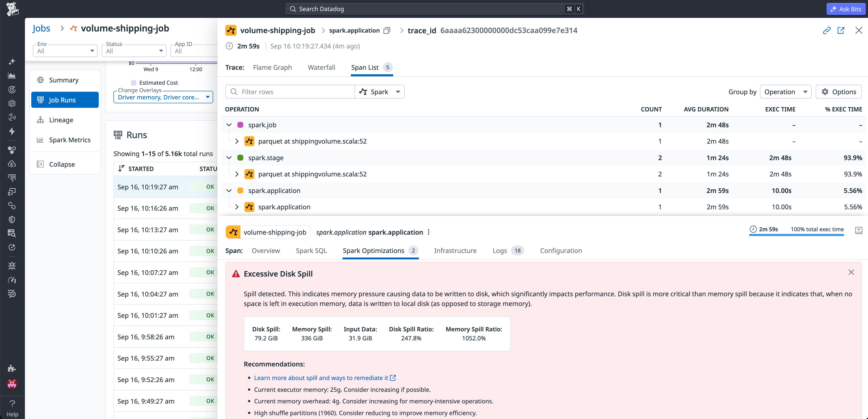Collapse the spark.stage operation group
868x419 pixels.
click(x=229, y=158)
